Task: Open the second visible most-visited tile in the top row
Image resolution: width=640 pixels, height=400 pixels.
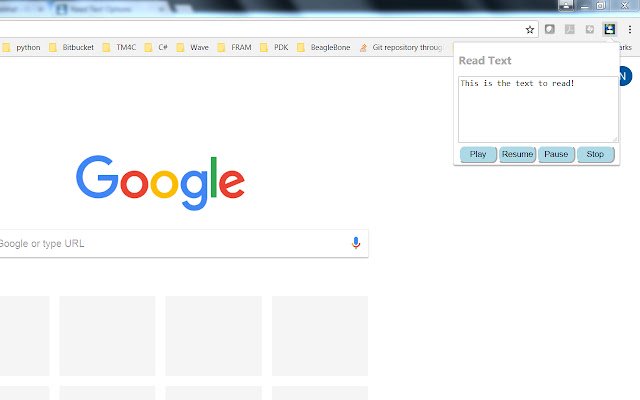Action: tap(107, 336)
